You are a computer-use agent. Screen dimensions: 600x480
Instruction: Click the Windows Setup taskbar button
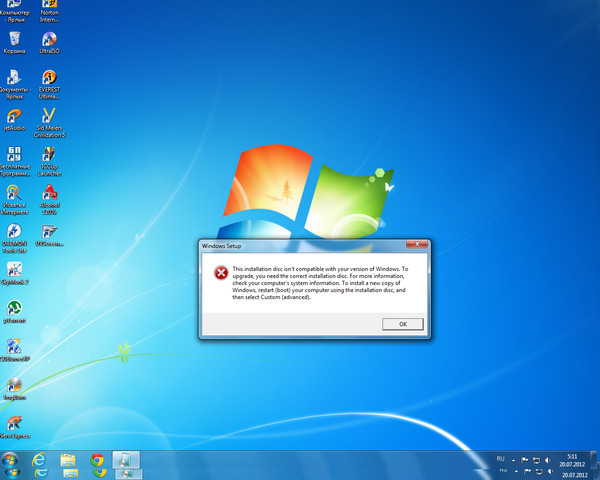[126, 460]
